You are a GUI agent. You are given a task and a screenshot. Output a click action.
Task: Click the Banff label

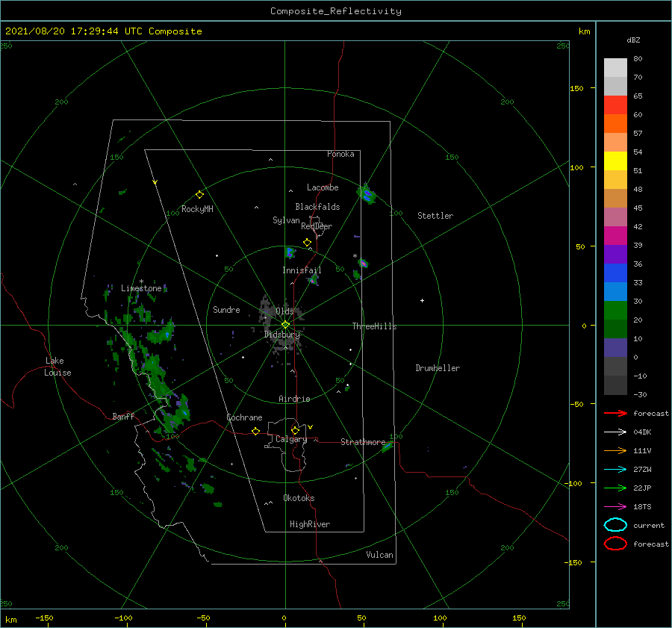tap(123, 416)
